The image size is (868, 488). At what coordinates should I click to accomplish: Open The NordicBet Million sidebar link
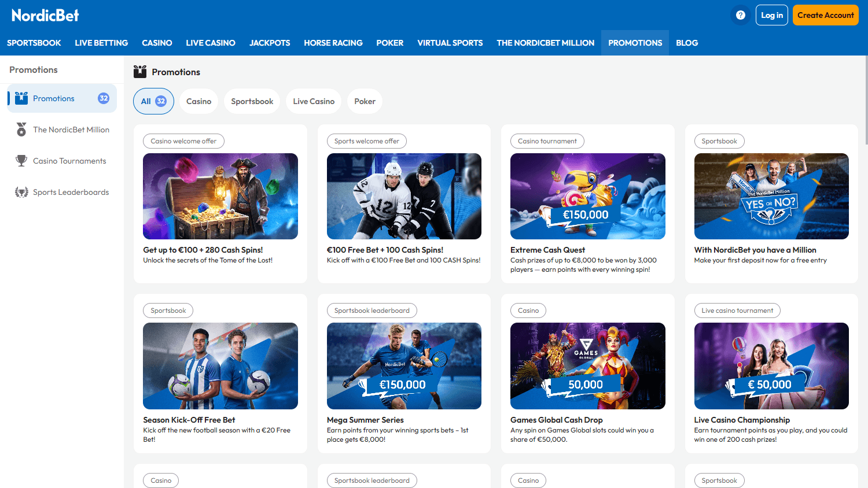62,130
